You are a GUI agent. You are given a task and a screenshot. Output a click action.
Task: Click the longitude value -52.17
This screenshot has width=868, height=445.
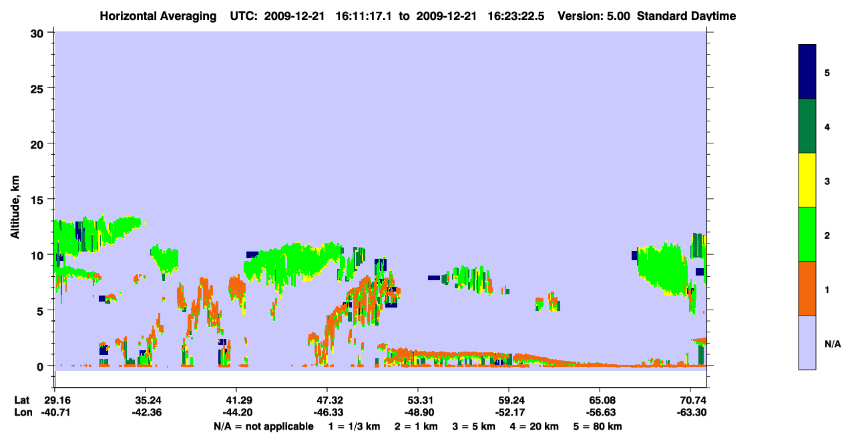pyautogui.click(x=509, y=412)
